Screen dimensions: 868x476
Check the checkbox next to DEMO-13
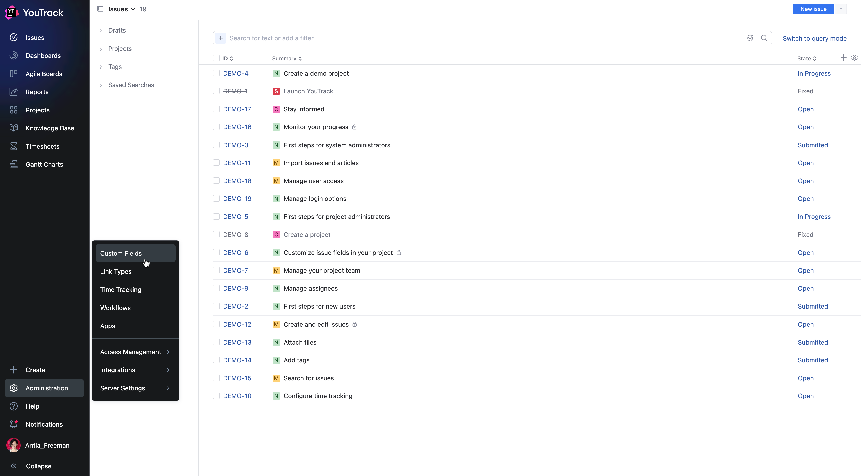pyautogui.click(x=216, y=342)
